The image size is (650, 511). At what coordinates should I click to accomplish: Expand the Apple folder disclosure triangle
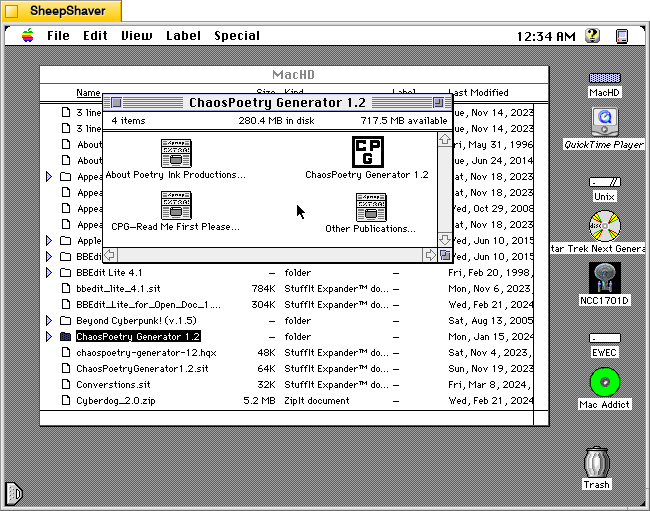pos(49,240)
